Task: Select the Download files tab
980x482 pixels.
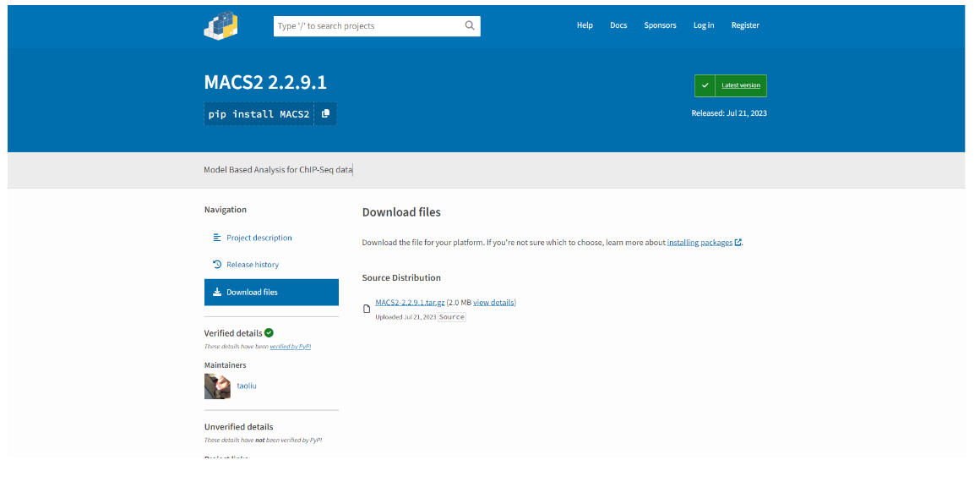Action: click(x=271, y=293)
